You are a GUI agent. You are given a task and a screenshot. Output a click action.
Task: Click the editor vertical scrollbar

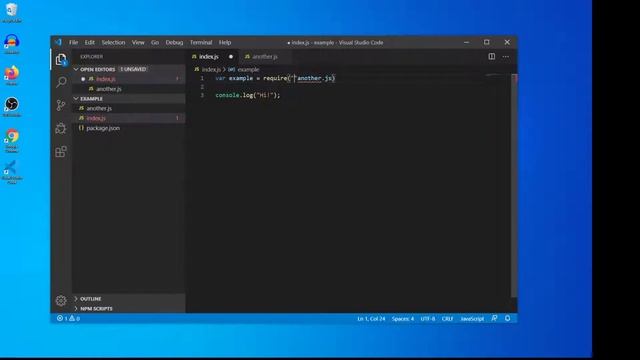[x=514, y=186]
